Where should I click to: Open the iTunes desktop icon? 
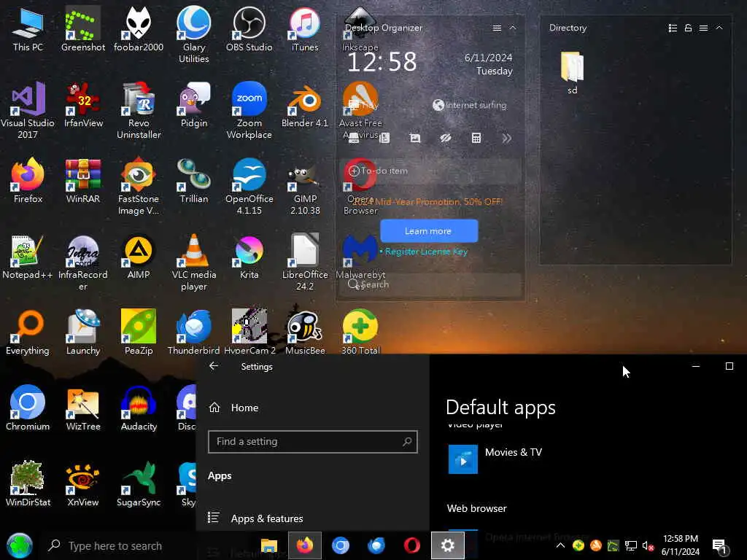click(x=305, y=28)
